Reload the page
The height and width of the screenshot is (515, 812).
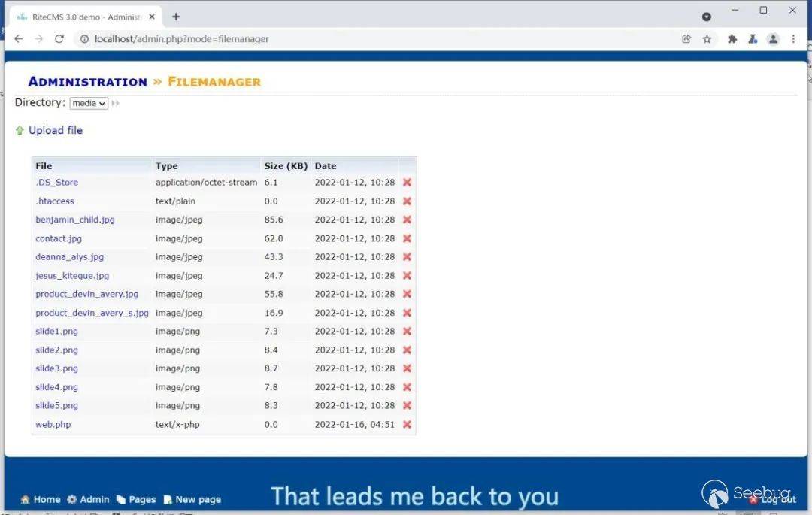point(59,39)
